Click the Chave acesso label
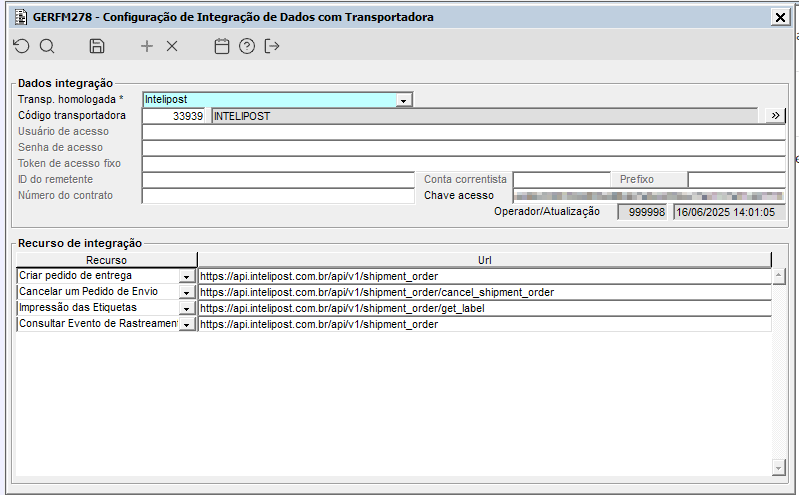799x495 pixels. [x=459, y=195]
